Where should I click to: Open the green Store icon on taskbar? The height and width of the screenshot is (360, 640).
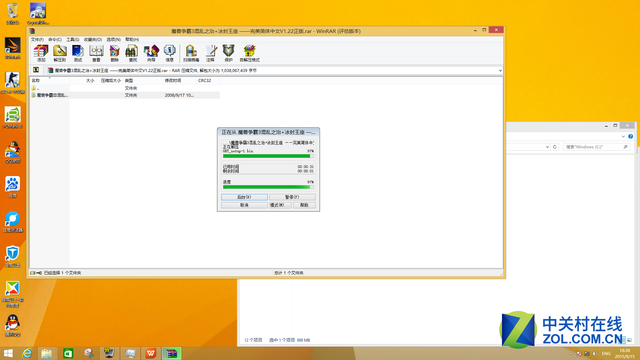tap(68, 353)
